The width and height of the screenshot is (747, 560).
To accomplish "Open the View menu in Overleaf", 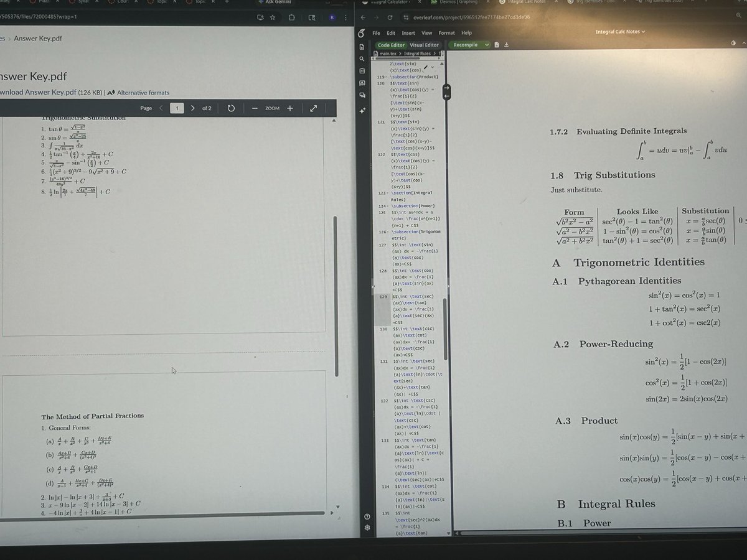I will [427, 33].
